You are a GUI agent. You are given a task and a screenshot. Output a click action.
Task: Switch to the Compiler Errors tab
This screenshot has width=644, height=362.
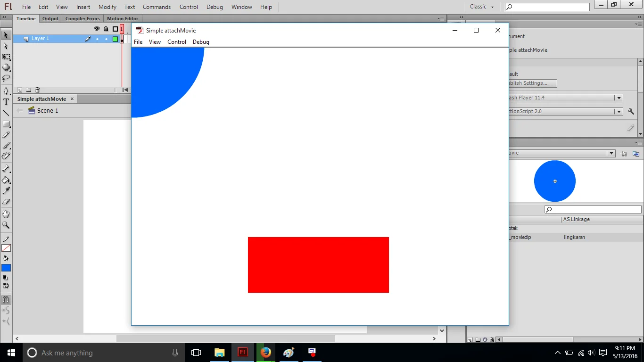[83, 19]
